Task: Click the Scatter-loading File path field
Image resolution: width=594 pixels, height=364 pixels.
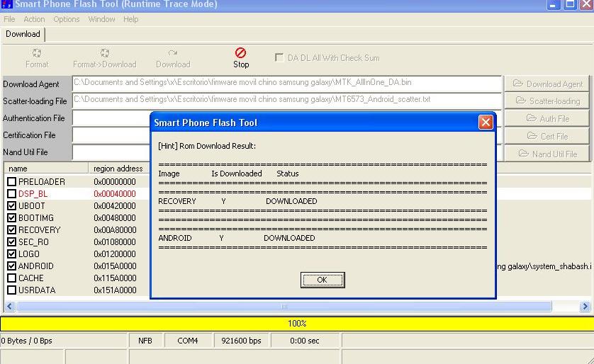Action: [x=287, y=101]
